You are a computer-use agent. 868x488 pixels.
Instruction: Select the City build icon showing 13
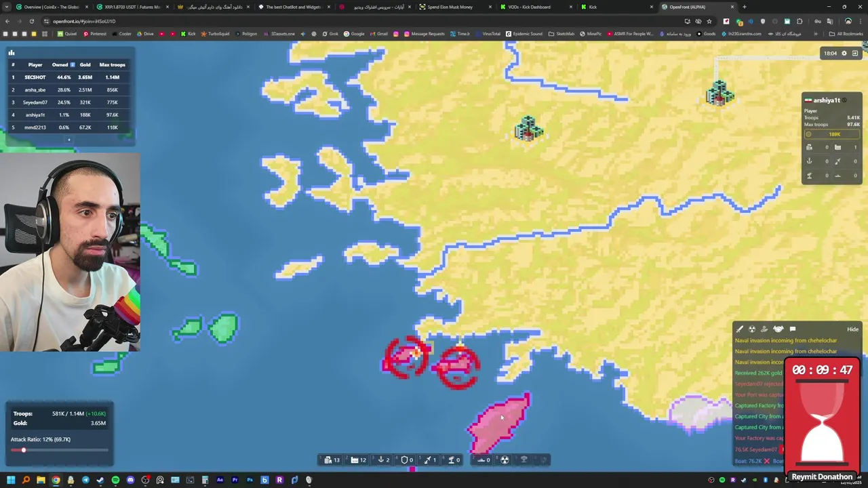pos(330,460)
